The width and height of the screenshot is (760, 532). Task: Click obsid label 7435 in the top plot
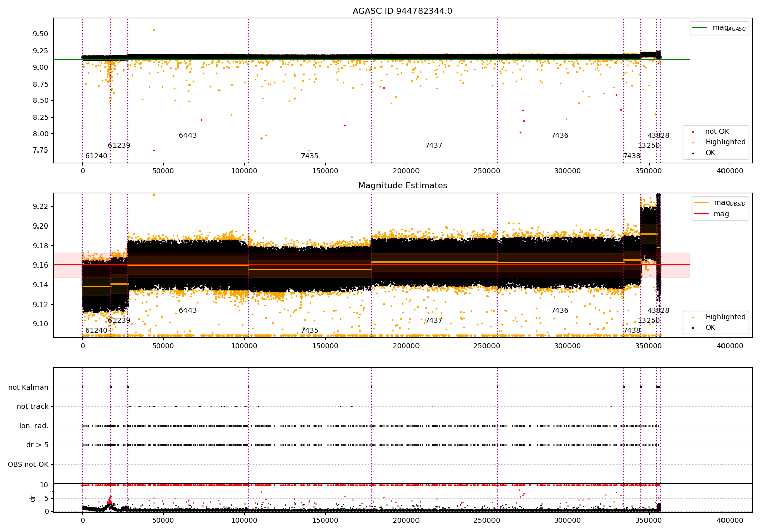(310, 156)
